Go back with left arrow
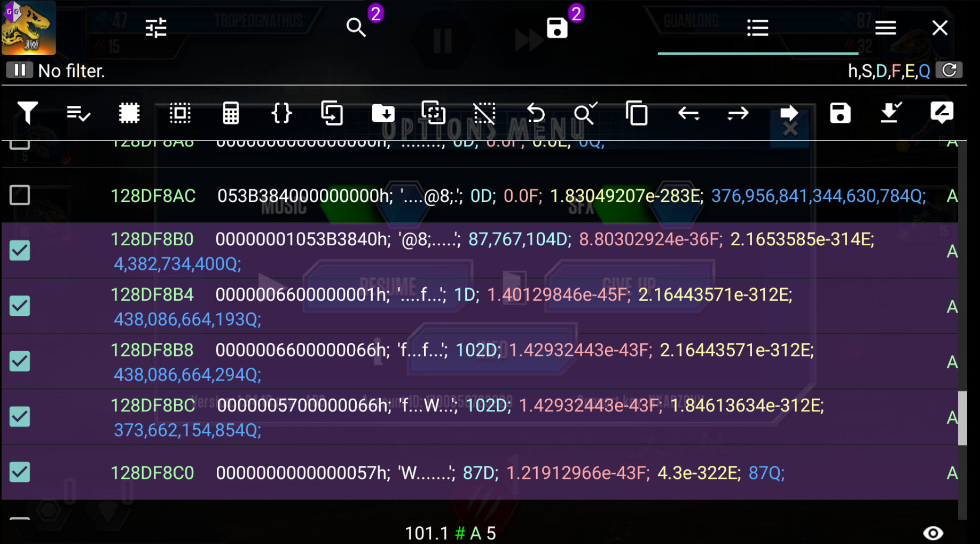Screen dimensions: 980x544 pos(688,113)
